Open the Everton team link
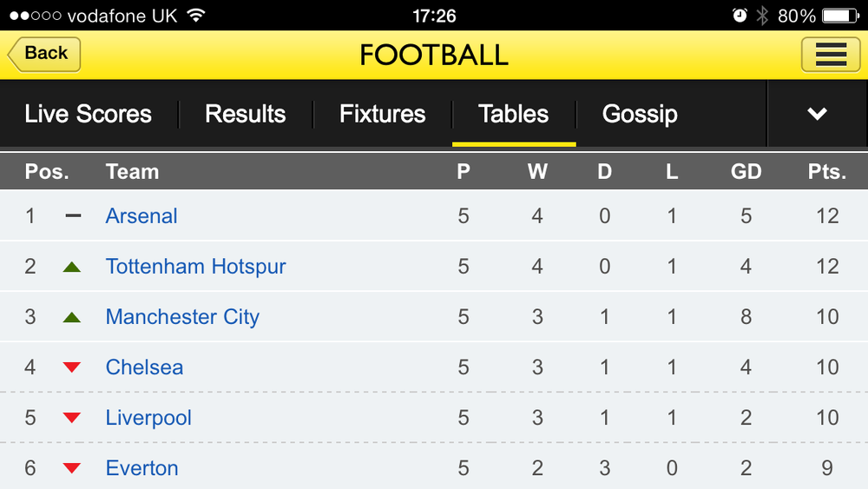The image size is (868, 489). pos(141,467)
